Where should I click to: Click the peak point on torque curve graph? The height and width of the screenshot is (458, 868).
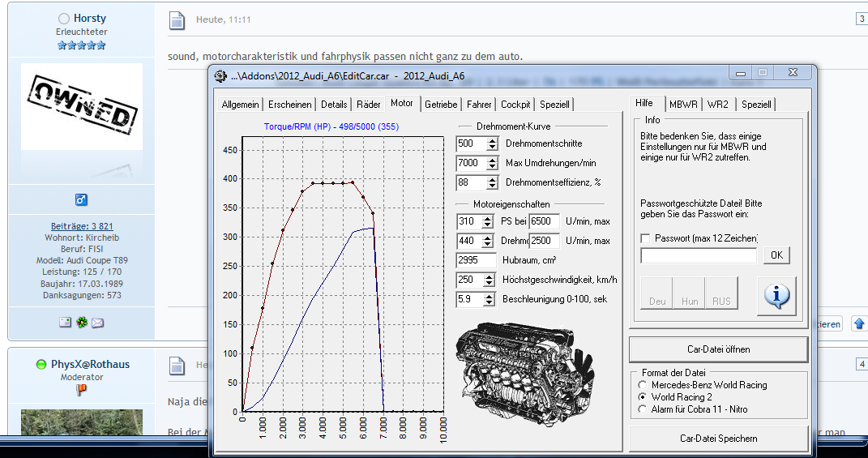pyautogui.click(x=353, y=182)
